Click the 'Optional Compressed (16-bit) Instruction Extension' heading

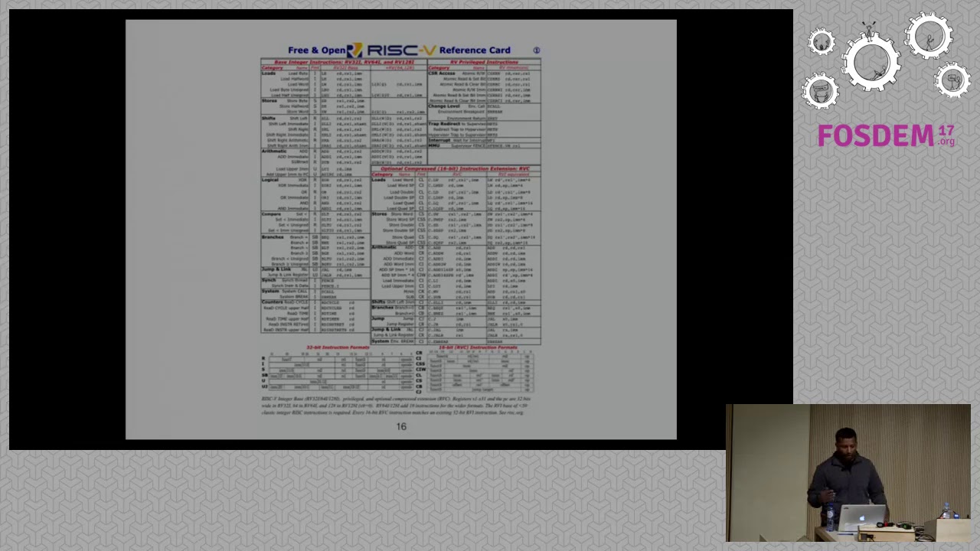pos(455,168)
